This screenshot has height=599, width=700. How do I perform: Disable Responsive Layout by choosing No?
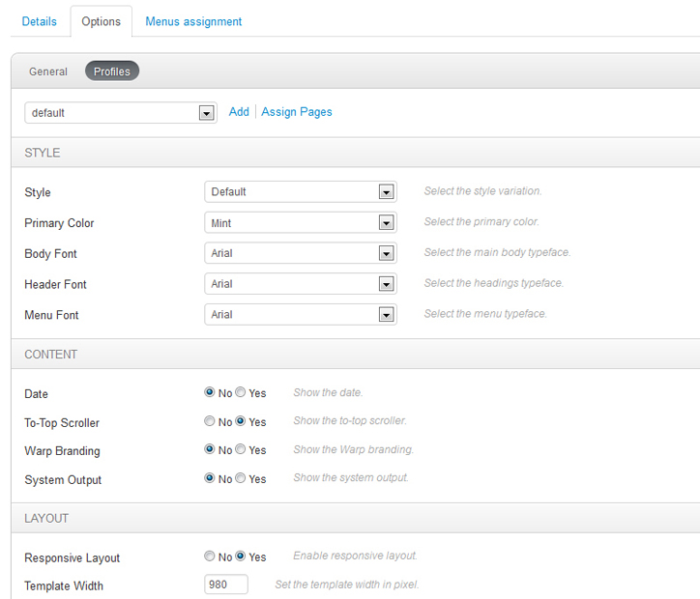click(x=210, y=556)
